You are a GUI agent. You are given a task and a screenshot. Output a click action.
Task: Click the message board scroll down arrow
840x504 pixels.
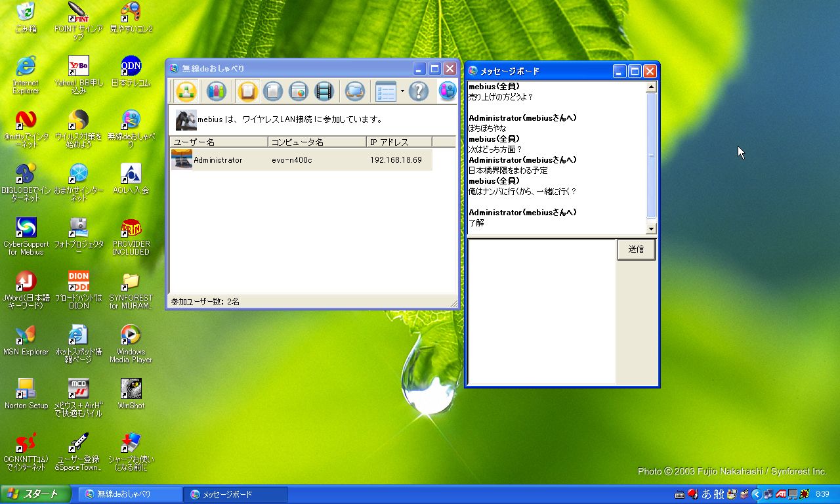(651, 228)
